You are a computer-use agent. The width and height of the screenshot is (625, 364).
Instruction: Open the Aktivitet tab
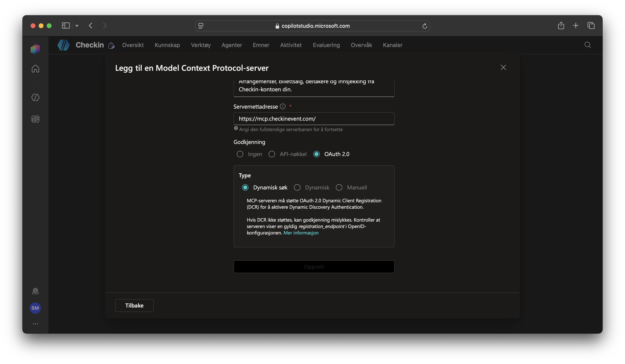pos(291,45)
